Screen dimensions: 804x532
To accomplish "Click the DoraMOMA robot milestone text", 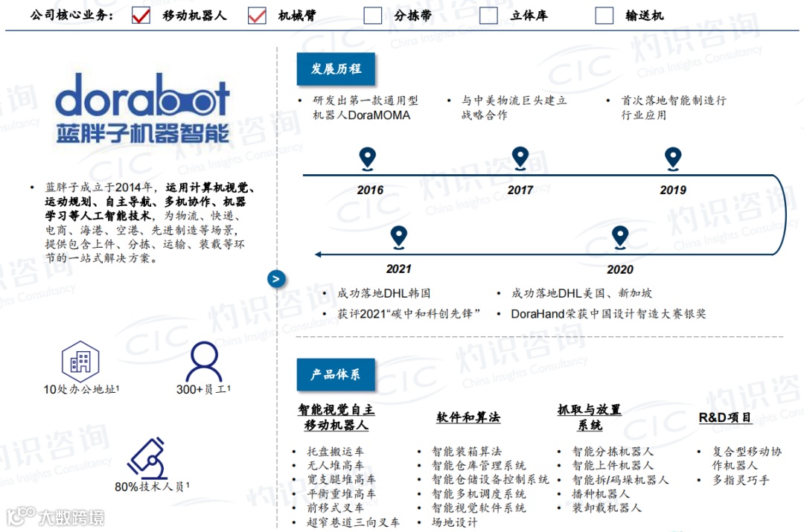I will click(365, 108).
